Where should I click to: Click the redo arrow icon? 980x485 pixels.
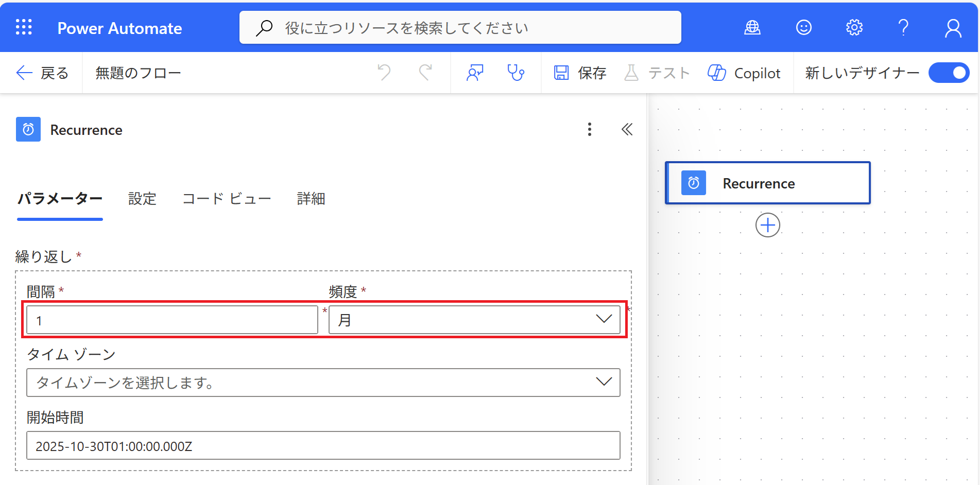pos(425,73)
